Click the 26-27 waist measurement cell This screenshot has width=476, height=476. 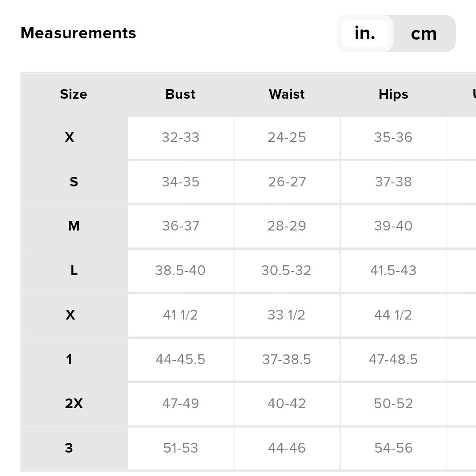tap(287, 182)
